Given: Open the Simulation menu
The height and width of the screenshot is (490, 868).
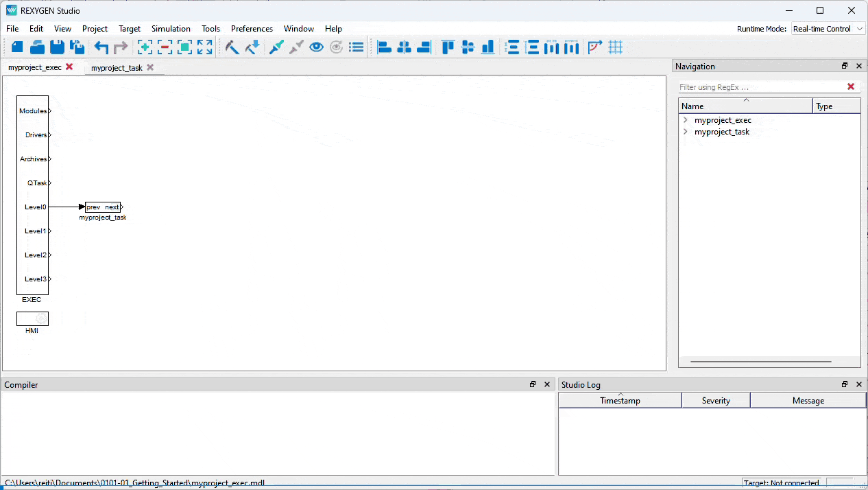Looking at the screenshot, I should pyautogui.click(x=171, y=29).
